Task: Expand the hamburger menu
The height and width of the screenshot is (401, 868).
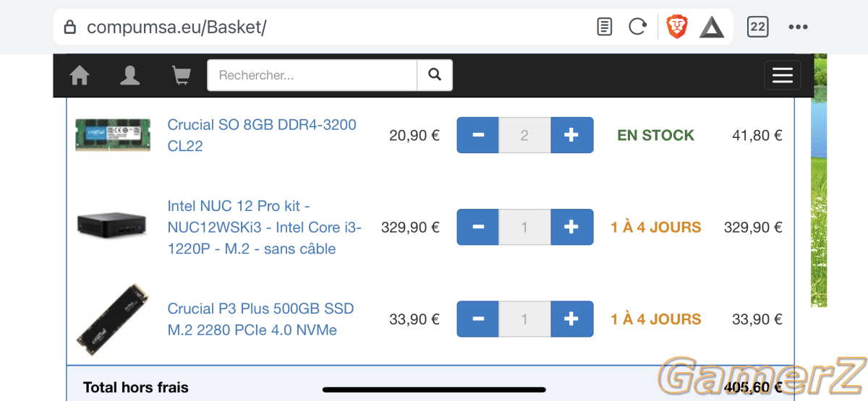Action: click(x=783, y=75)
